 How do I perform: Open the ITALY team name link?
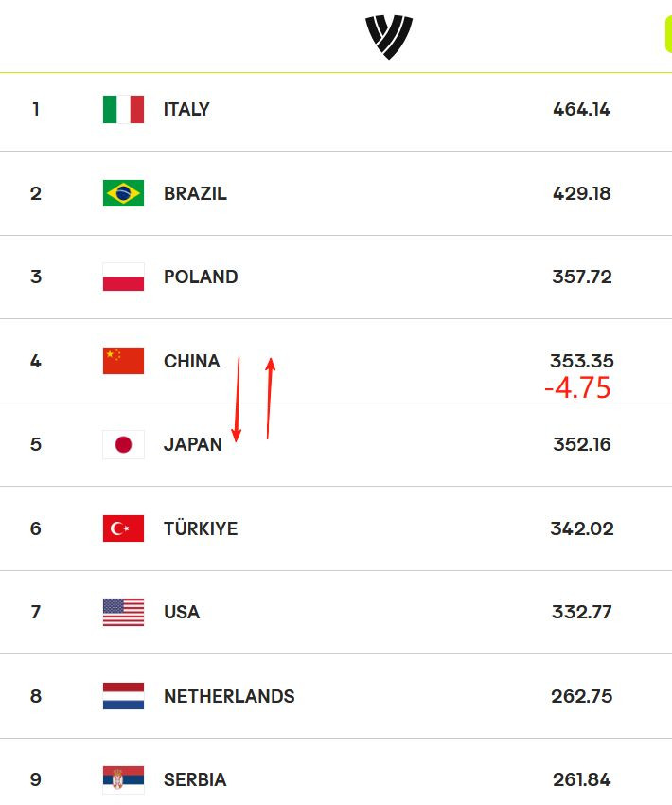point(186,109)
